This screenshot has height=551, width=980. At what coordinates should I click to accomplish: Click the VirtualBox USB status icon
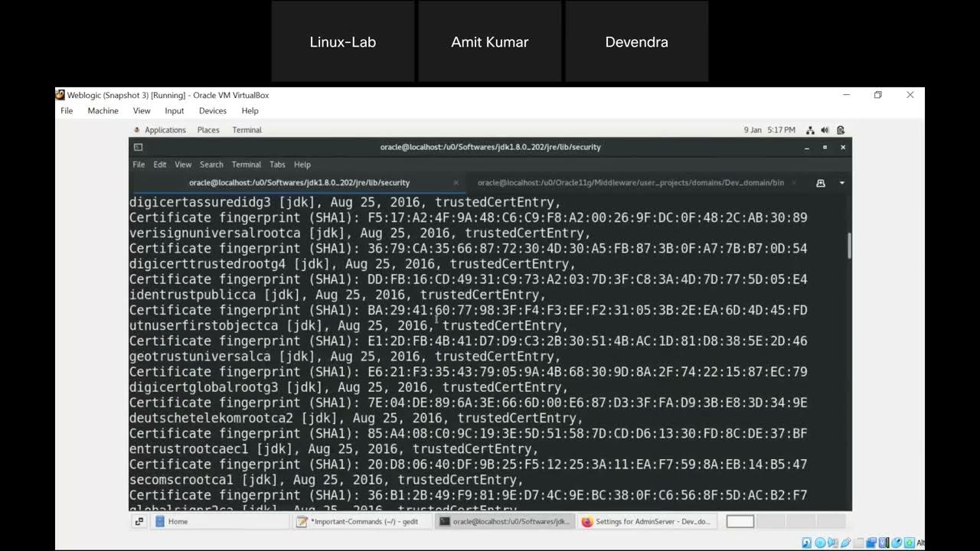[845, 543]
